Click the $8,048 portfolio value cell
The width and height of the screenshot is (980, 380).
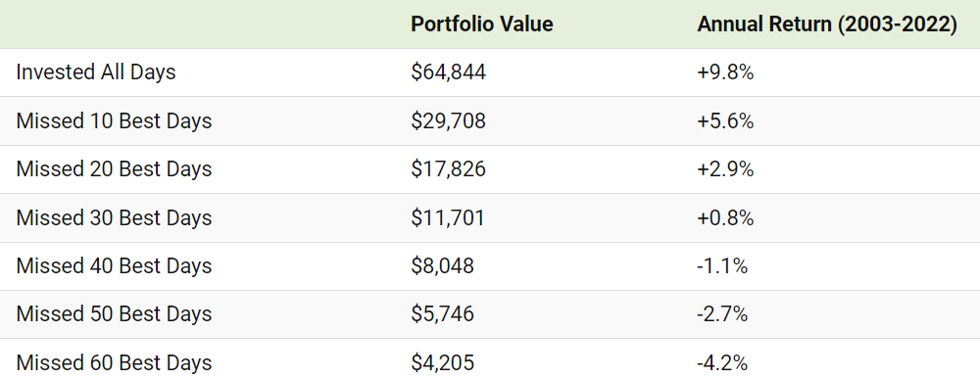pos(443,265)
